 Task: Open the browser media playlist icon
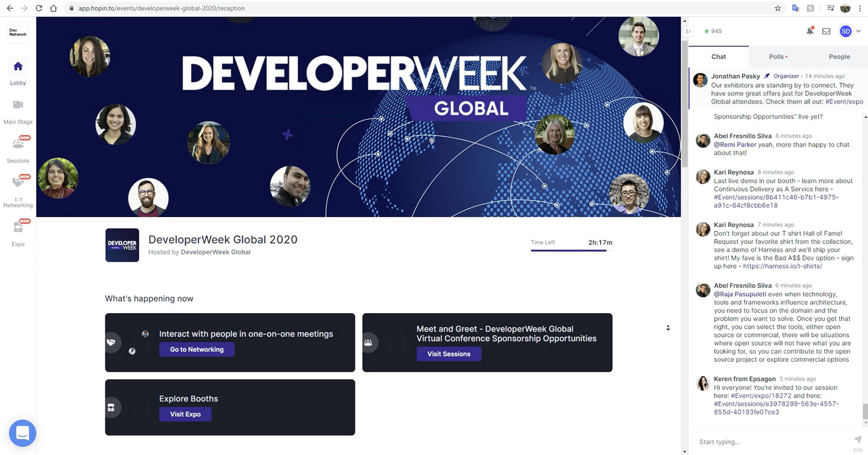pyautogui.click(x=830, y=8)
